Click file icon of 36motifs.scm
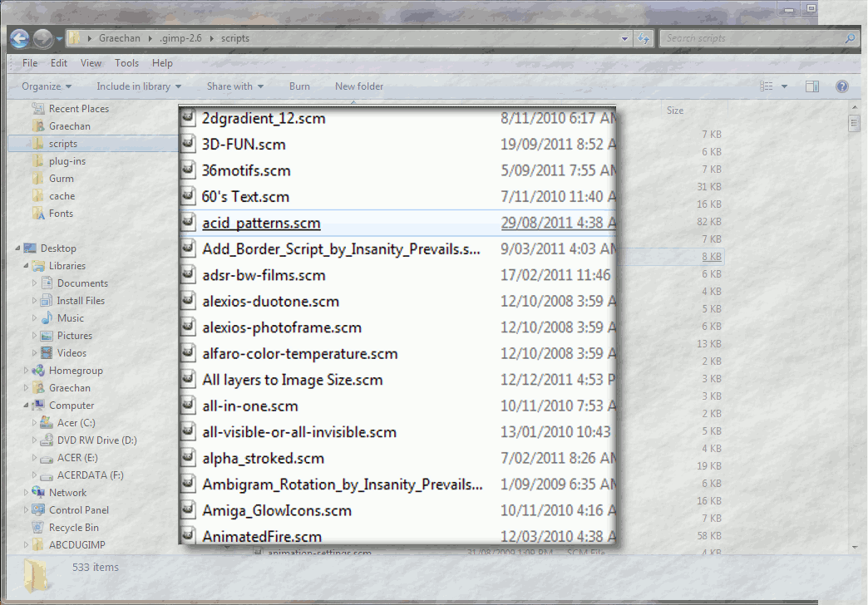The width and height of the screenshot is (868, 605). (188, 170)
